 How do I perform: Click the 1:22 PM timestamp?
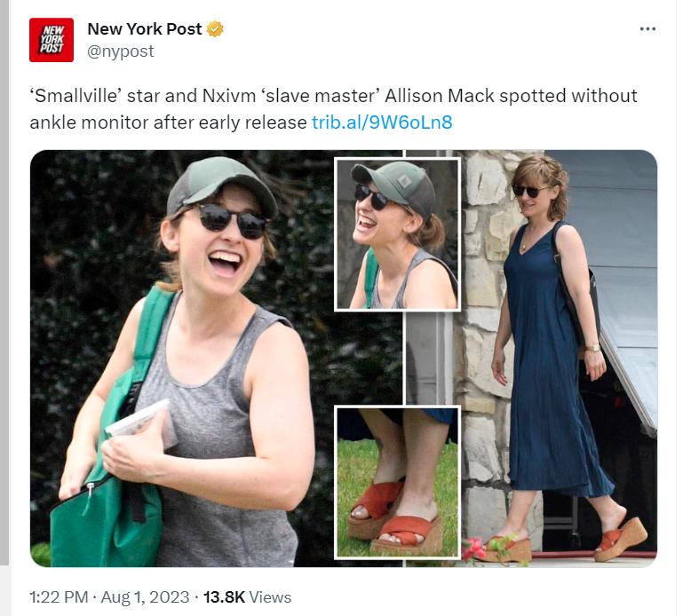coord(59,596)
